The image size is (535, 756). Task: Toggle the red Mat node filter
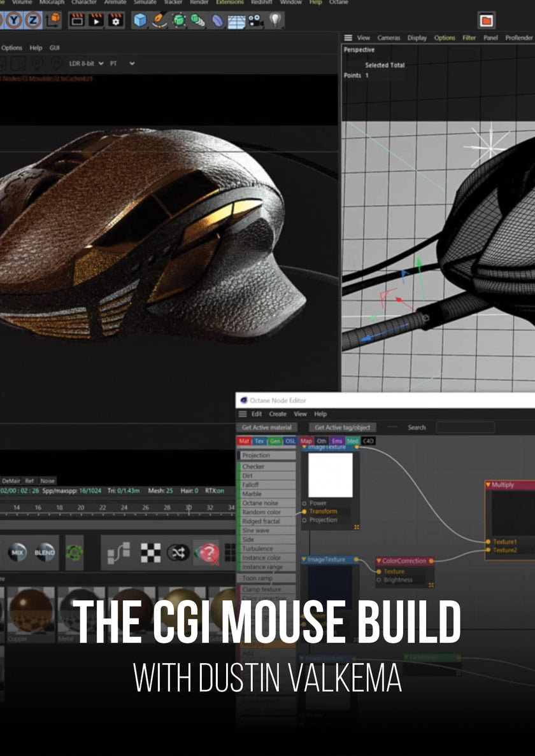point(244,441)
